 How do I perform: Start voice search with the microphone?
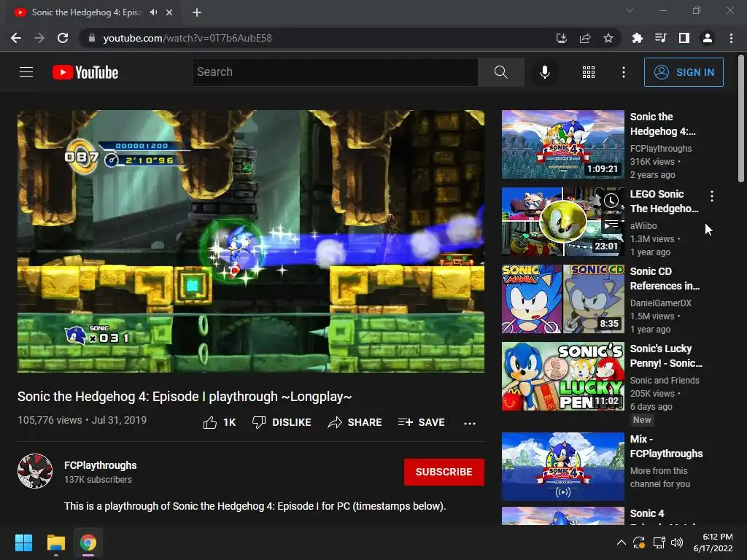click(544, 72)
